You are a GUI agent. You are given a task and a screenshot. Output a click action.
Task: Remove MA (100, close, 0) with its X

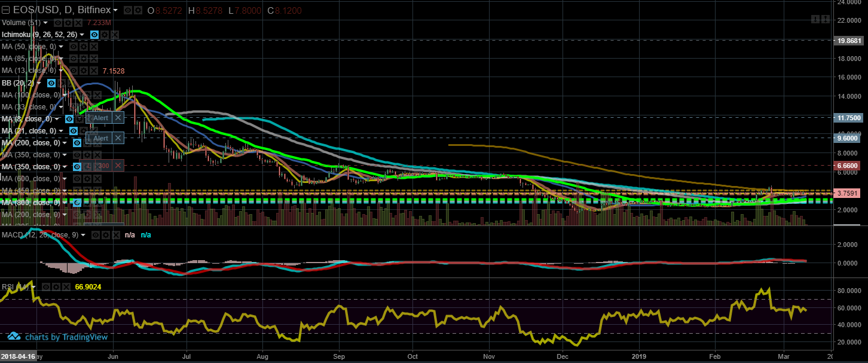(97, 95)
